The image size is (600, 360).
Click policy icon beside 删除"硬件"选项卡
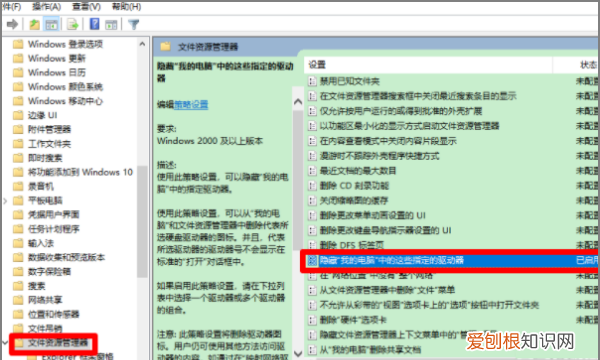click(x=312, y=320)
